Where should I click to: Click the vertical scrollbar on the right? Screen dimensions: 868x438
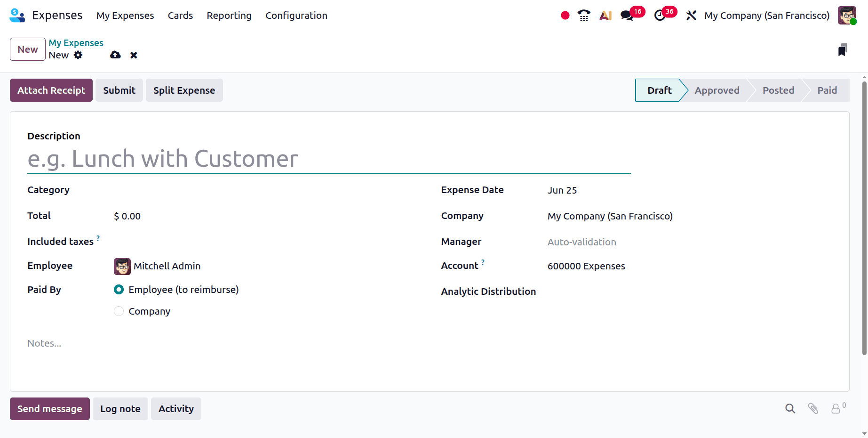click(x=864, y=218)
